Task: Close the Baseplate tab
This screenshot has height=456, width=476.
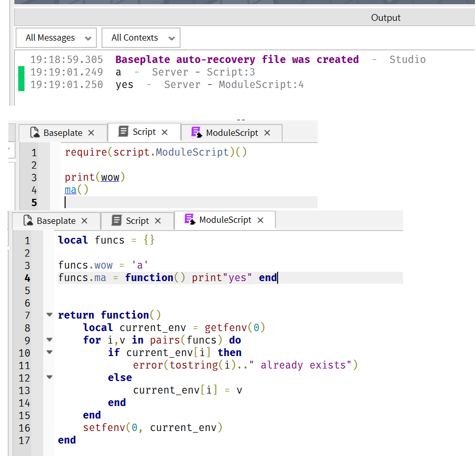Action: [x=92, y=133]
